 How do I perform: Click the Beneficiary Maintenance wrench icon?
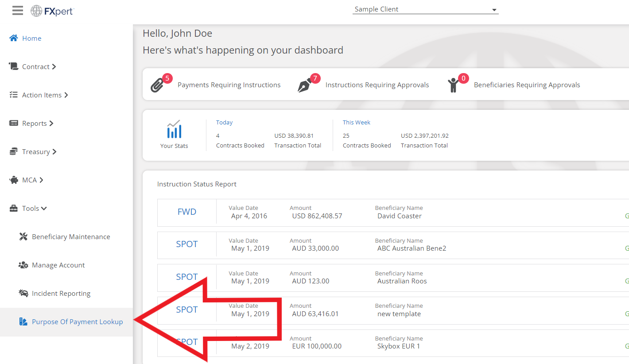tap(23, 236)
